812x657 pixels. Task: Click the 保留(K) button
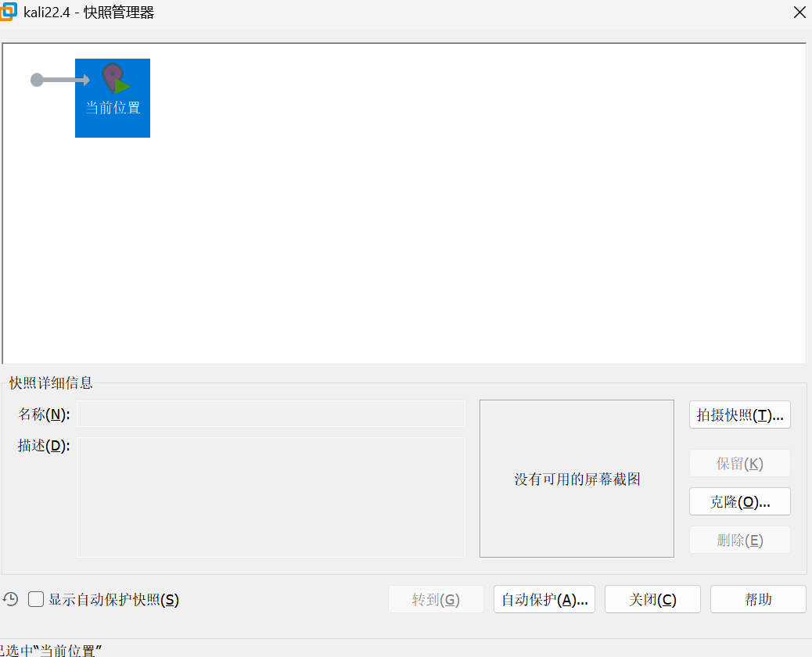[739, 463]
